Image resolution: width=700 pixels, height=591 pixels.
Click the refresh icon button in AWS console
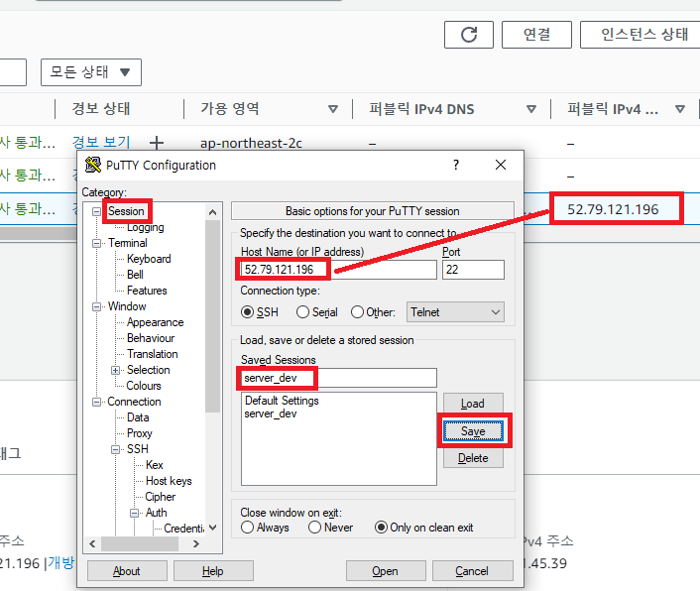[469, 35]
